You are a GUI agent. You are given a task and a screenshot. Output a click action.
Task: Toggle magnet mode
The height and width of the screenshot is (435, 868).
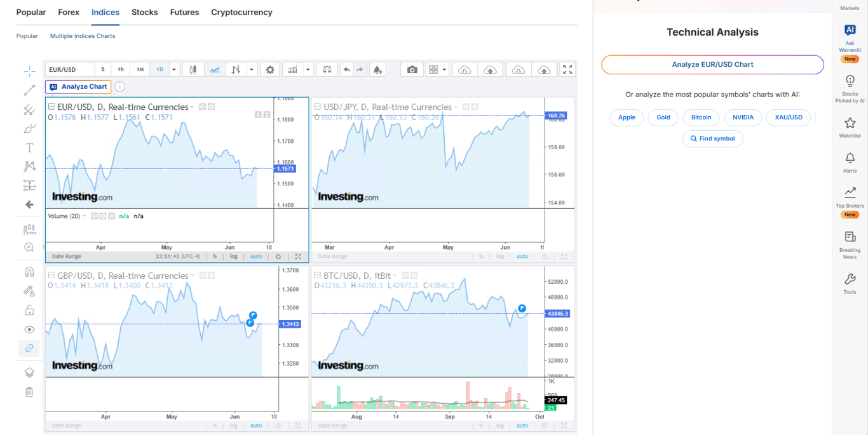(x=29, y=272)
